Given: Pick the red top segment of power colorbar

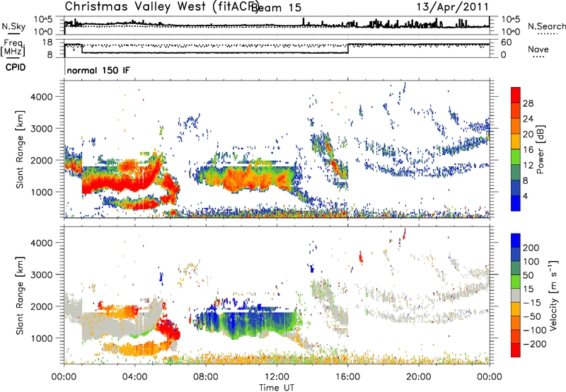Looking at the screenshot, I should pyautogui.click(x=516, y=95).
